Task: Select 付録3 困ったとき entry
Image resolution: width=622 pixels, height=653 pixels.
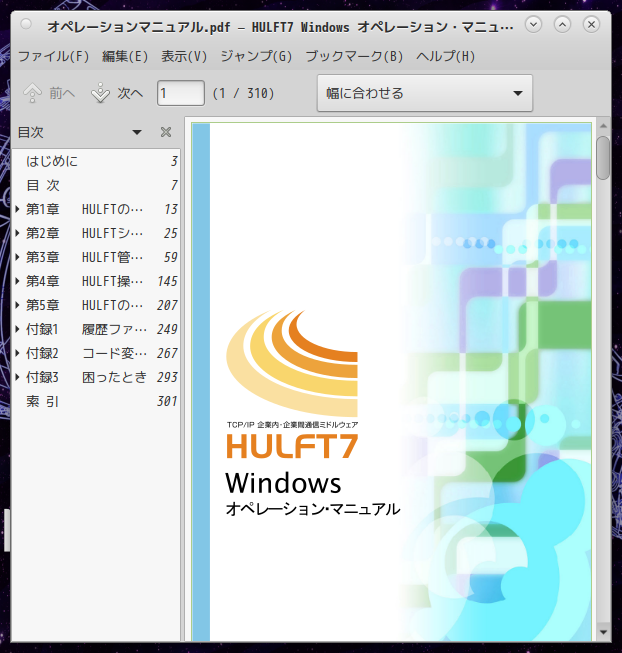Action: click(96, 377)
